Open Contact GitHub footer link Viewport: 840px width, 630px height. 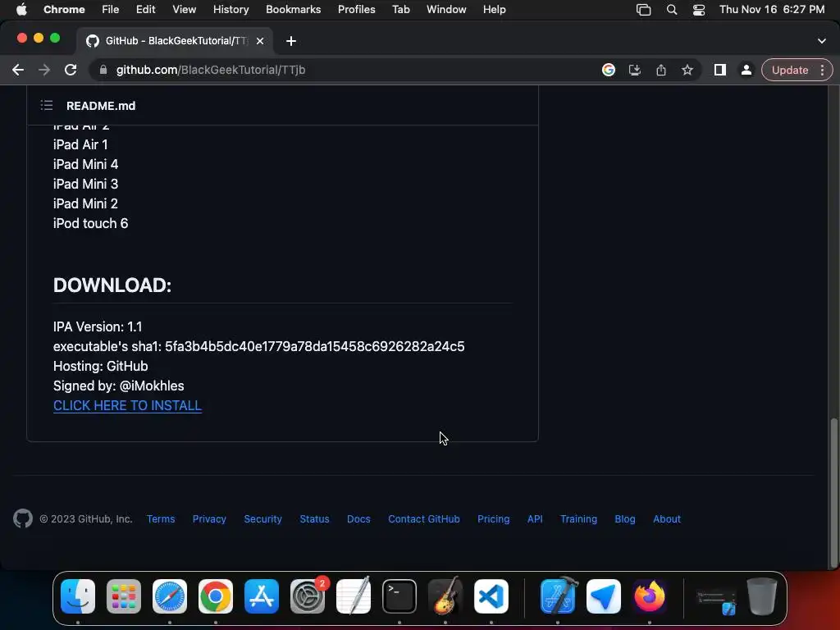click(x=424, y=518)
